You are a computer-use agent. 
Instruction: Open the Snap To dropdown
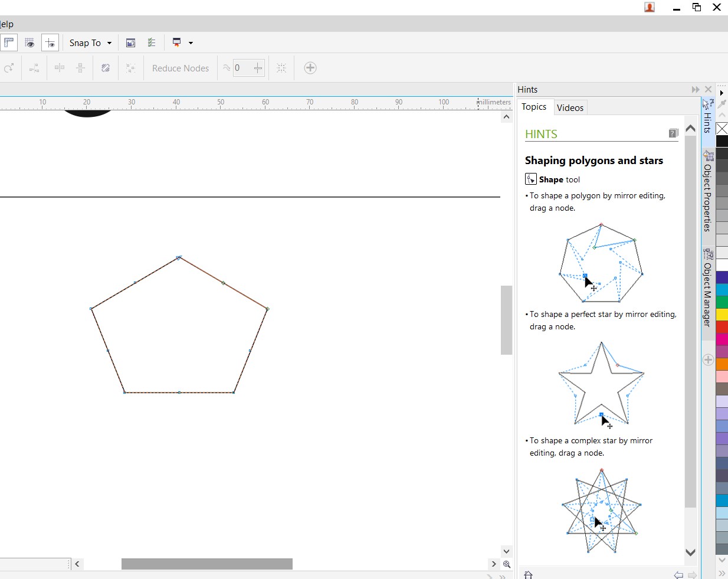[x=90, y=42]
